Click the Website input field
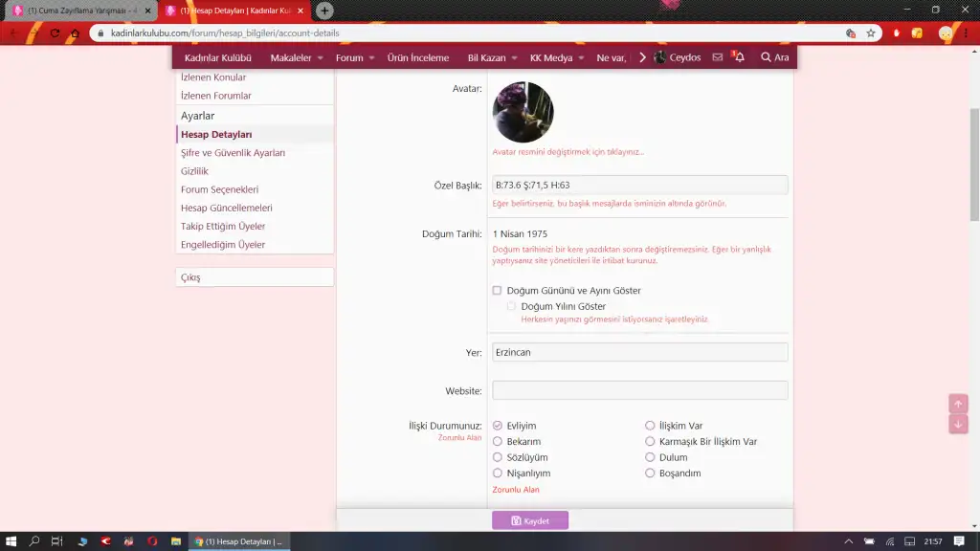Image resolution: width=980 pixels, height=551 pixels. click(x=639, y=390)
